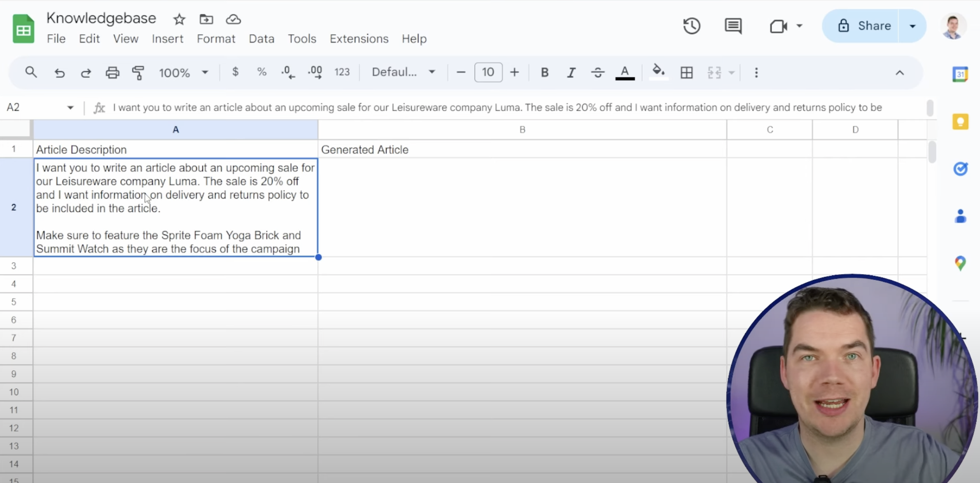Open the Extensions menu

pos(359,39)
